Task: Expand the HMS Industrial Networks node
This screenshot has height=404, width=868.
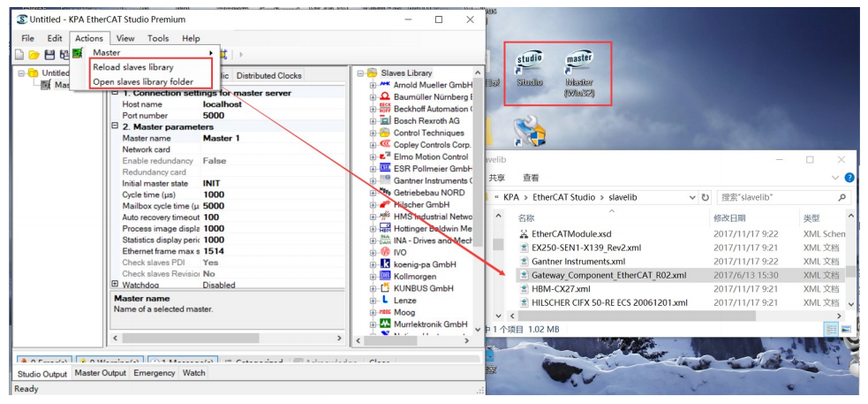Action: 373,217
